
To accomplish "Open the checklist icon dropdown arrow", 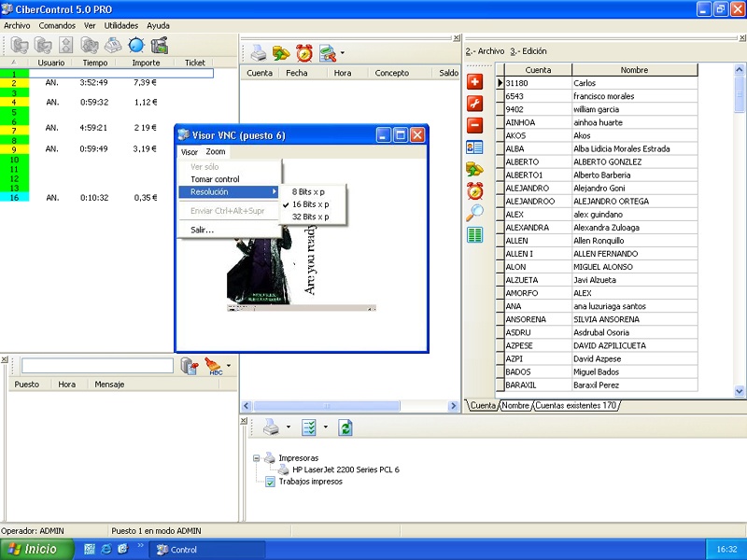I will tap(325, 427).
